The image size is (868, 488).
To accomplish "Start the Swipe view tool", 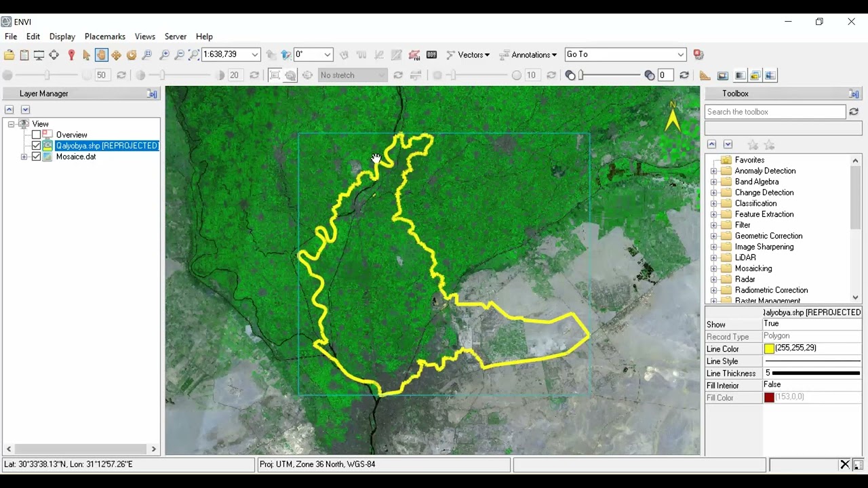I will [771, 75].
